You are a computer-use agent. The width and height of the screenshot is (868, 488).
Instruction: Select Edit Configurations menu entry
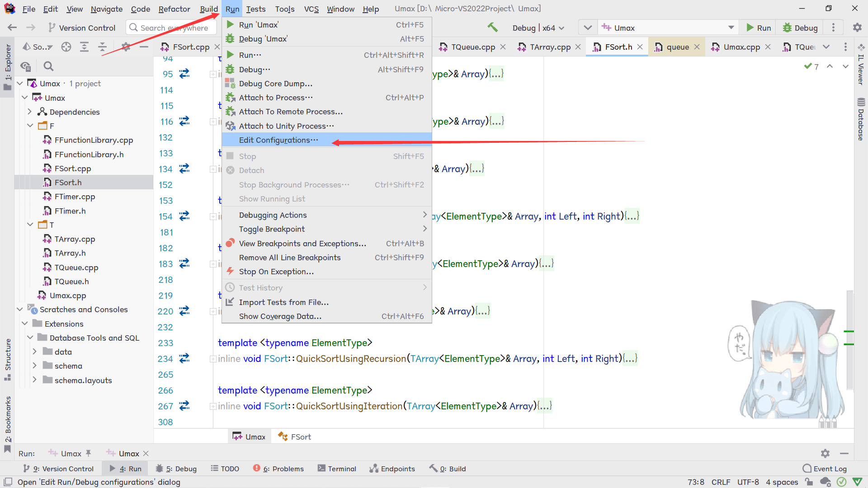278,140
